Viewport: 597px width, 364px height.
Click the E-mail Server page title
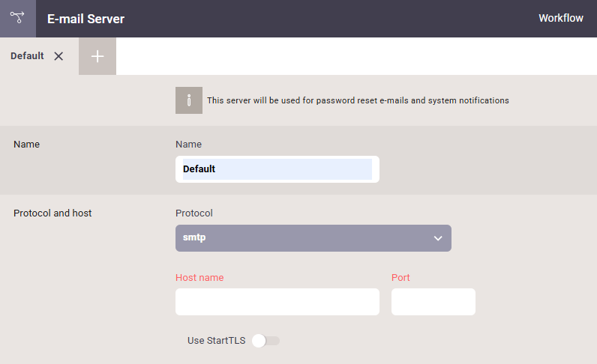pos(85,19)
